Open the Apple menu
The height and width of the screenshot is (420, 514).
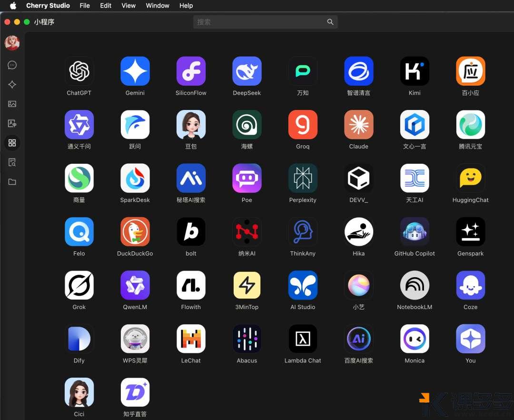[x=13, y=6]
